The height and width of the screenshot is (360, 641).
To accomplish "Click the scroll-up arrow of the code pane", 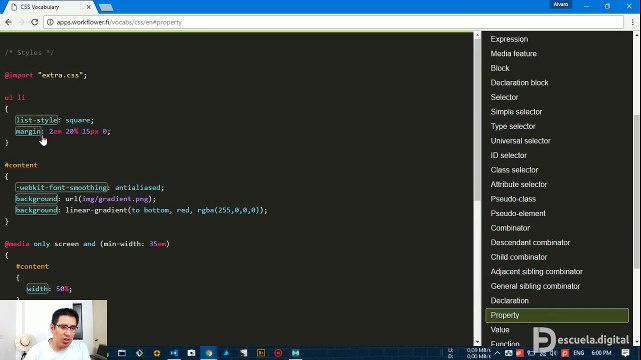I will pyautogui.click(x=477, y=36).
